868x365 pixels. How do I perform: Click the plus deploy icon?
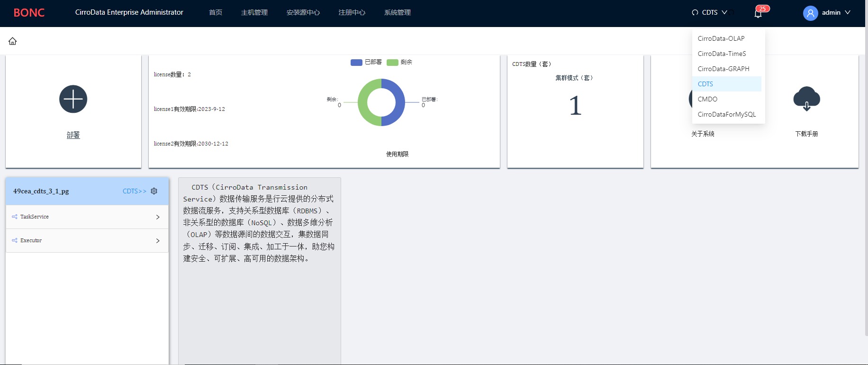(73, 99)
